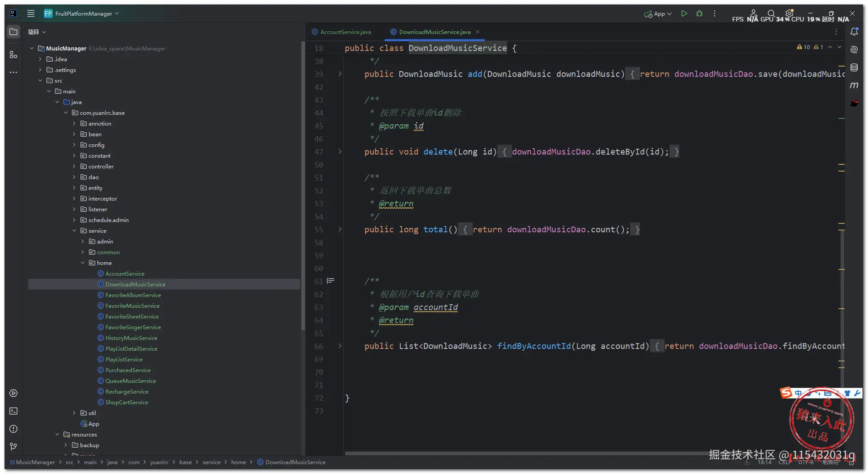
Task: Expand the .settings folder
Action: [40, 70]
